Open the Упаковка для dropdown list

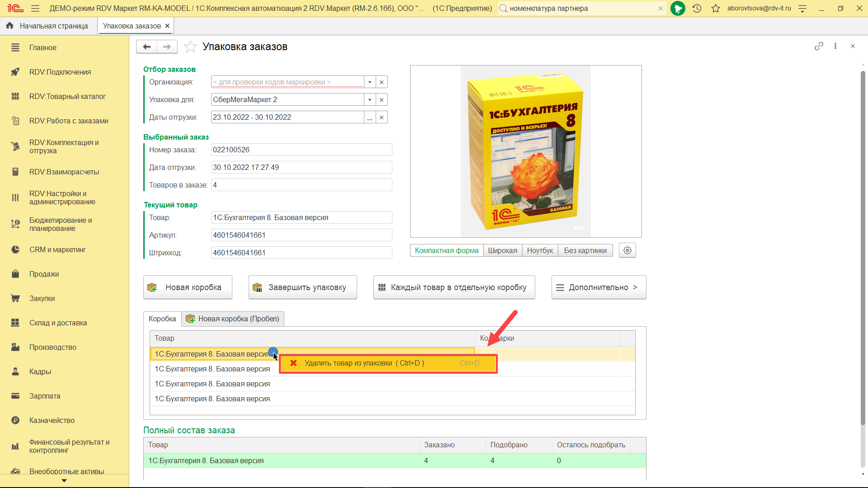(x=370, y=99)
